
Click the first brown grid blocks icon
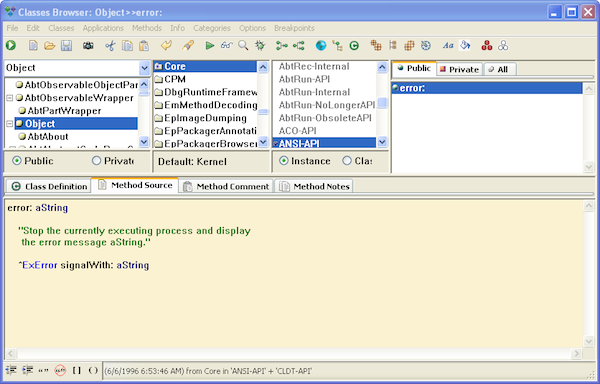376,46
